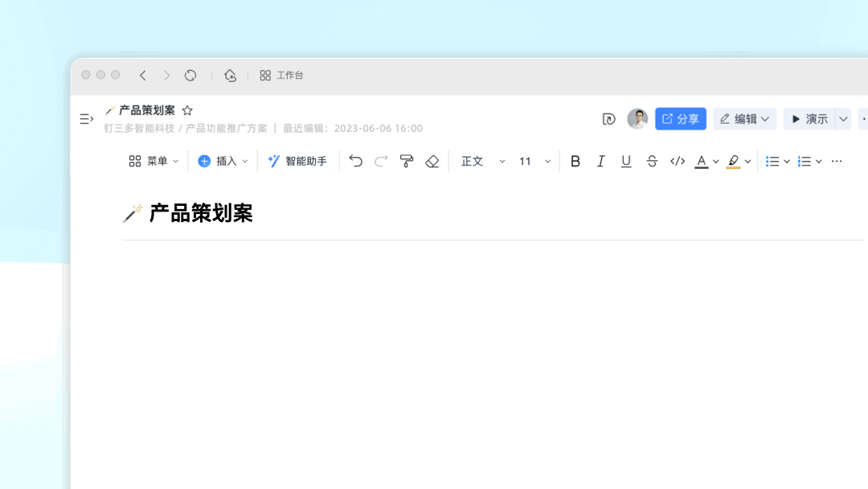Launch the 智能助手 assistant
The image size is (868, 489).
tap(297, 161)
